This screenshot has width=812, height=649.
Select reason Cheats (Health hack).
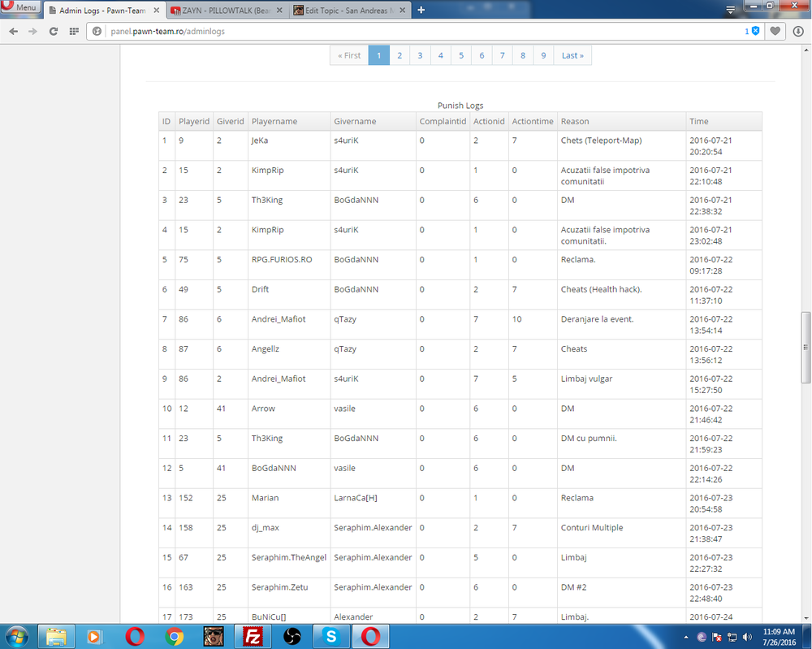tap(601, 289)
